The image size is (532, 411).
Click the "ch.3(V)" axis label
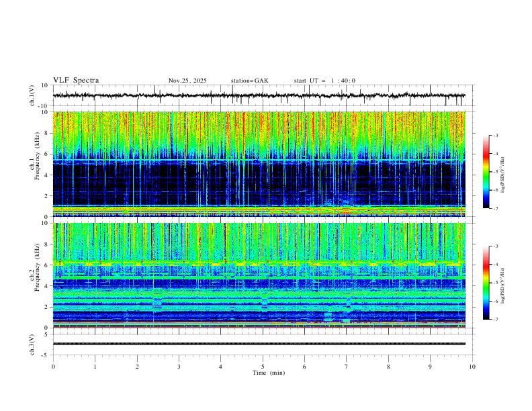click(x=32, y=345)
